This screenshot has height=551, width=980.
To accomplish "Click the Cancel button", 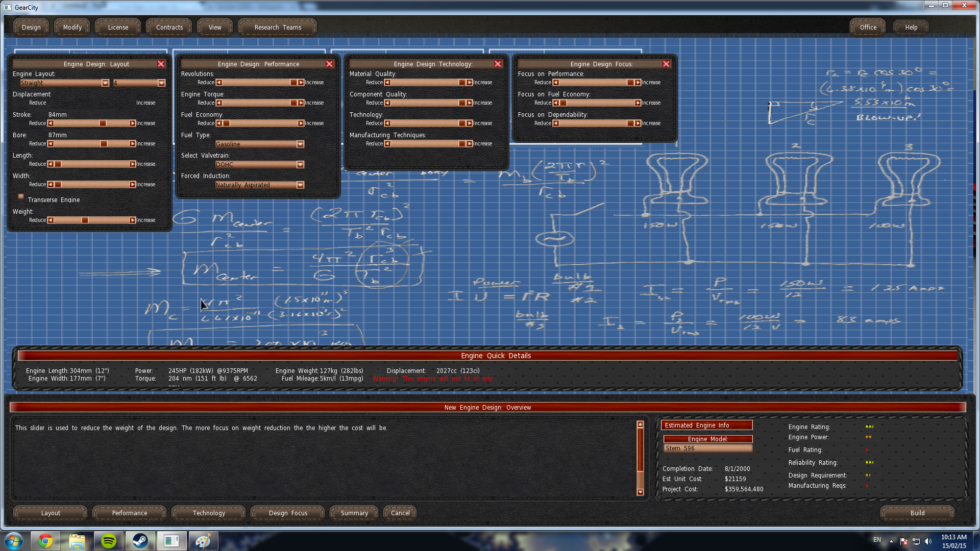I will point(400,513).
